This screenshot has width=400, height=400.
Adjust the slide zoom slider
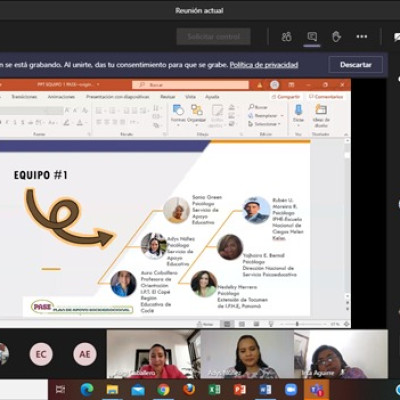(x=305, y=324)
